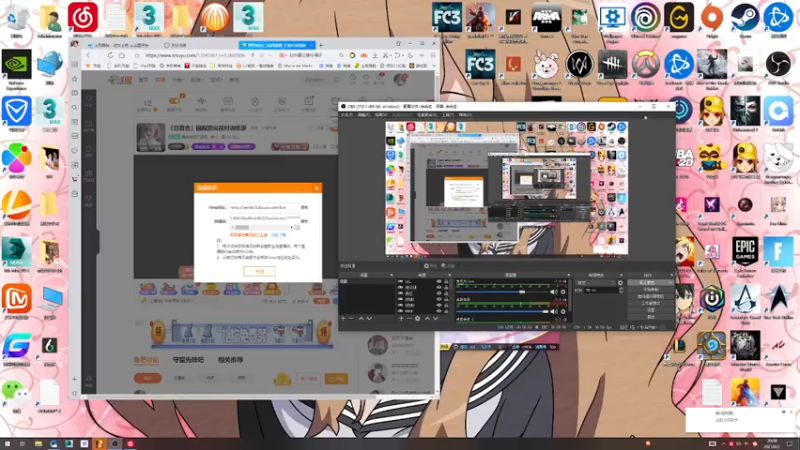Screen dimensions: 800x450
Task: Enable browser night mode moon icon
Action: tap(411, 55)
